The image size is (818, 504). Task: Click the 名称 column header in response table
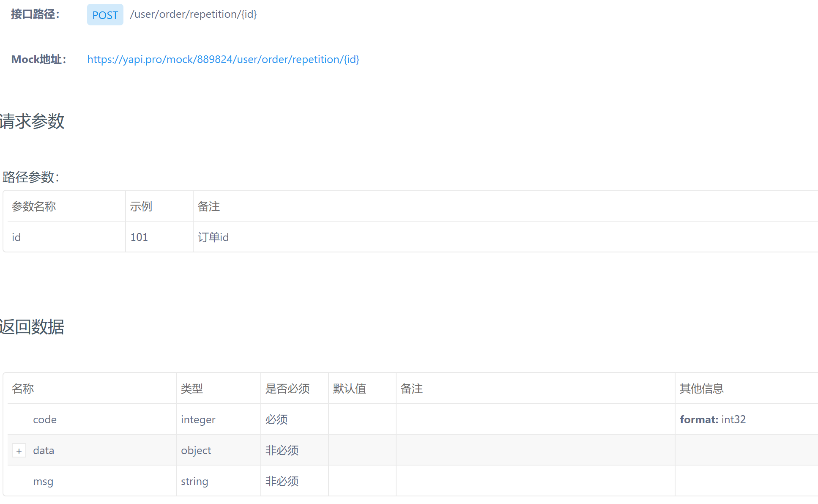[23, 389]
